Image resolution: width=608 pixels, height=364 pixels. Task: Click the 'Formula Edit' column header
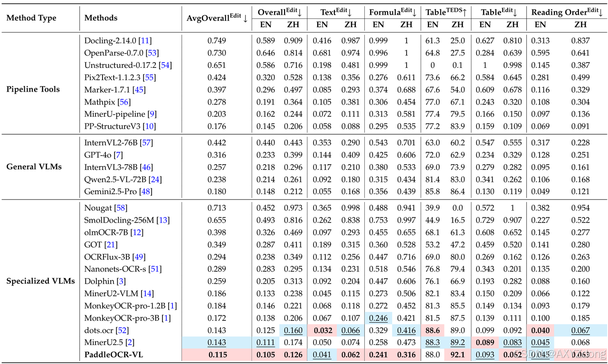tap(392, 13)
